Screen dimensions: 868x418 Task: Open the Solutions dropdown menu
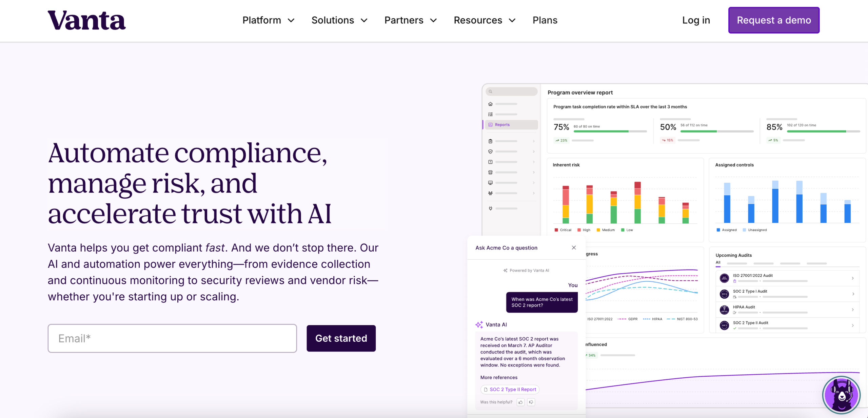(339, 20)
